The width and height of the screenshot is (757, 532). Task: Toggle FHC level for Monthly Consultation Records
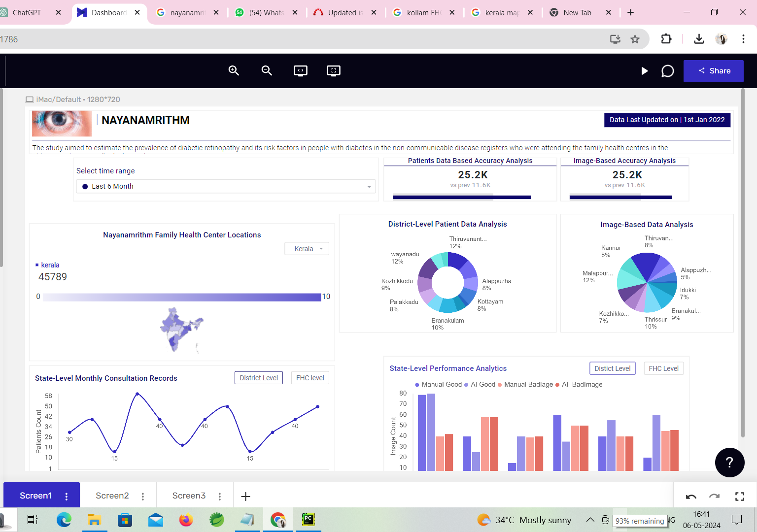(x=310, y=378)
